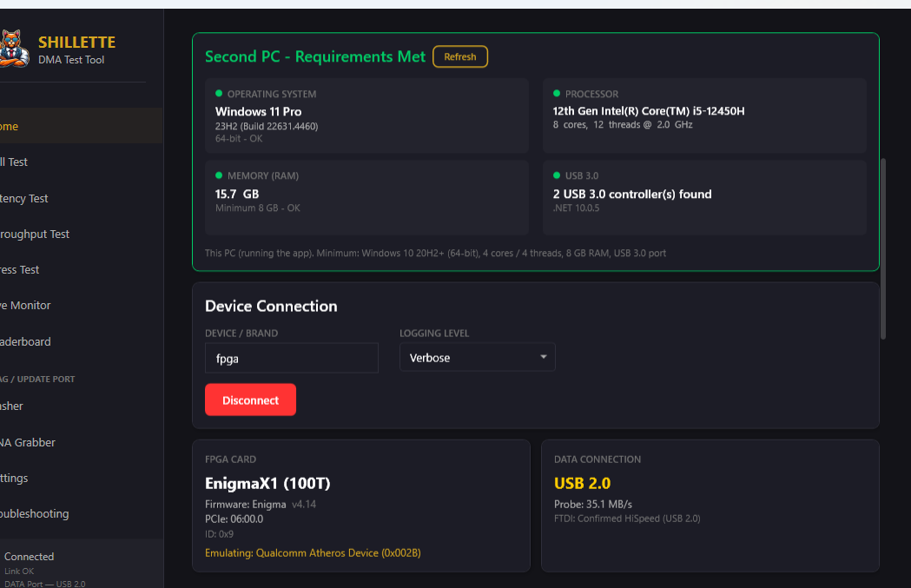Viewport: 911px width, 588px height.
Task: Click the USB 3.0 green status dot
Action: coord(557,175)
